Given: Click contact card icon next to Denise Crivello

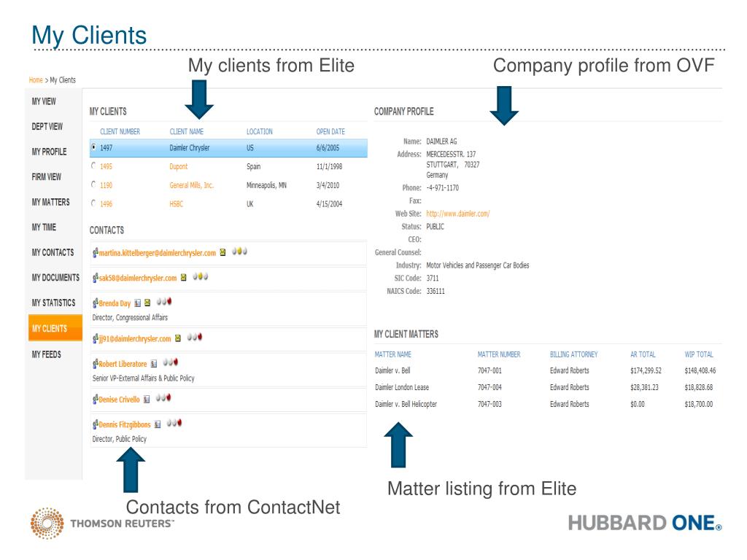Looking at the screenshot, I should click(x=147, y=400).
